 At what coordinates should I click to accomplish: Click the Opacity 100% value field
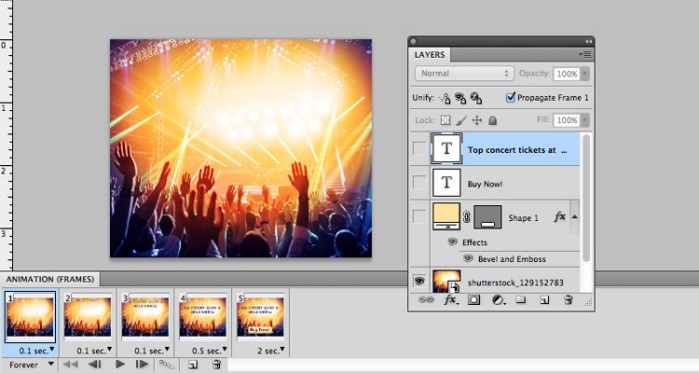pos(566,74)
